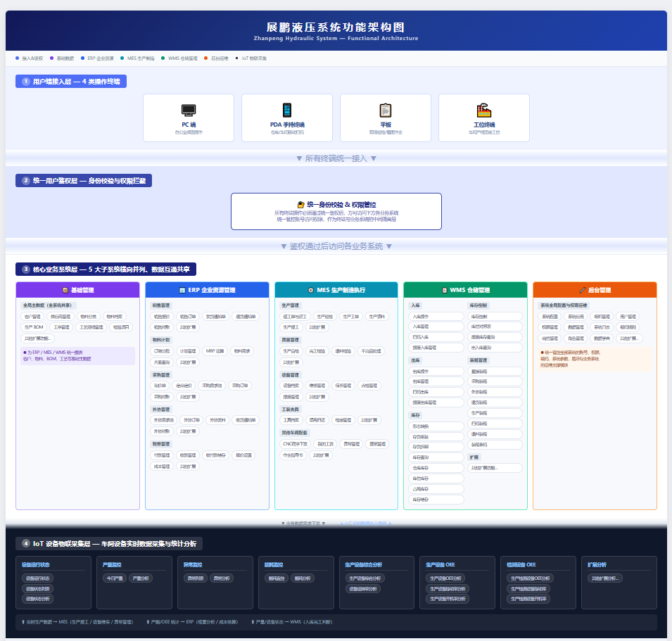This screenshot has height=641, width=672.
Task: Click the lock icon beside 统一身份校验
Action: [x=301, y=205]
